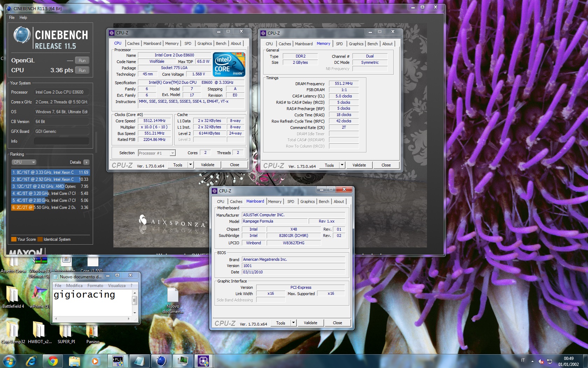Viewport: 588px width, 368px height.
Task: Open Formato menu in Notepad
Action: [x=95, y=286]
